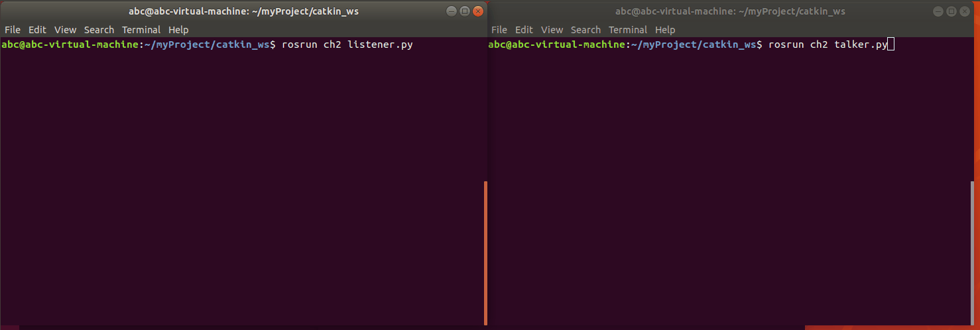Open File menu in talker terminal window

pos(499,30)
